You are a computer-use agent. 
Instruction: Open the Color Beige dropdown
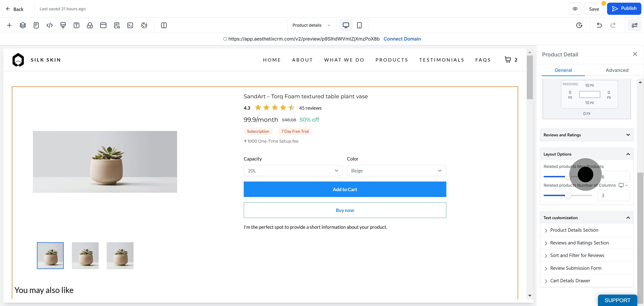click(x=396, y=171)
